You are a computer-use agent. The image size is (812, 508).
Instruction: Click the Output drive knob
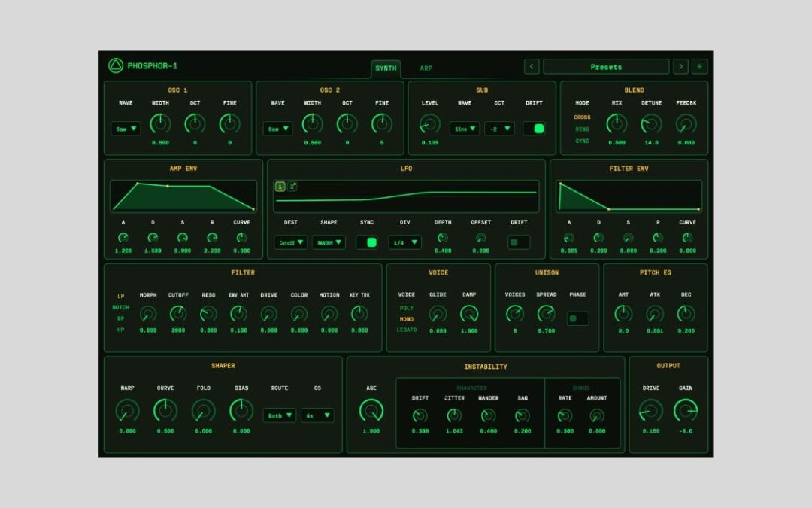point(651,411)
